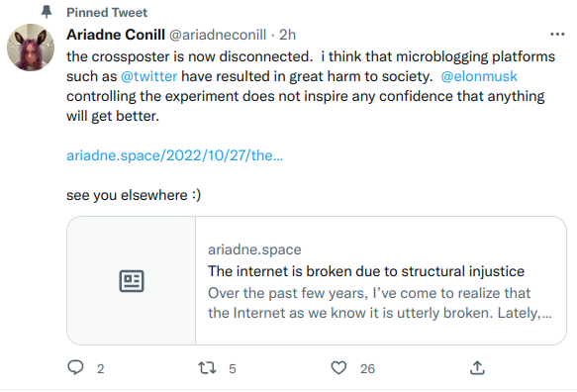
Task: Open the three-dot more options menu
Action: [x=557, y=35]
